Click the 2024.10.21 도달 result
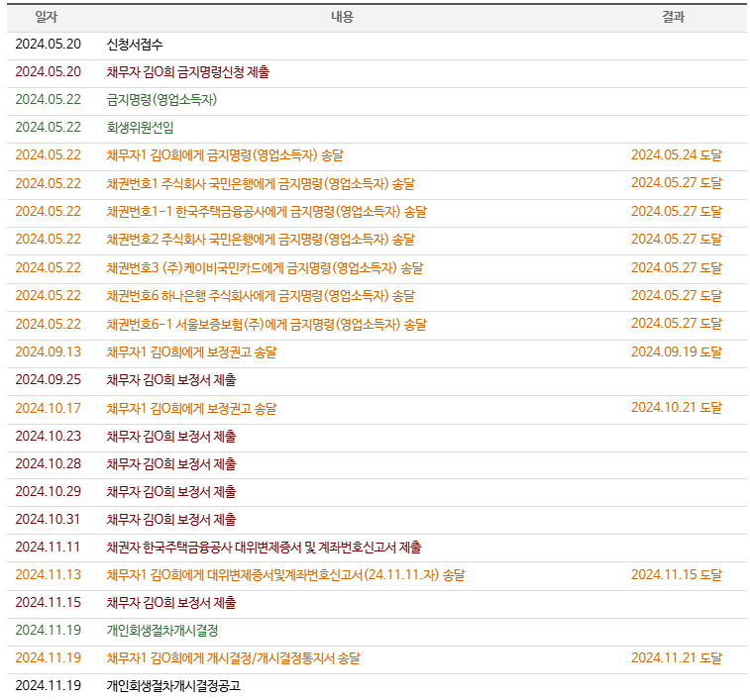The width and height of the screenshot is (750, 700). [677, 407]
